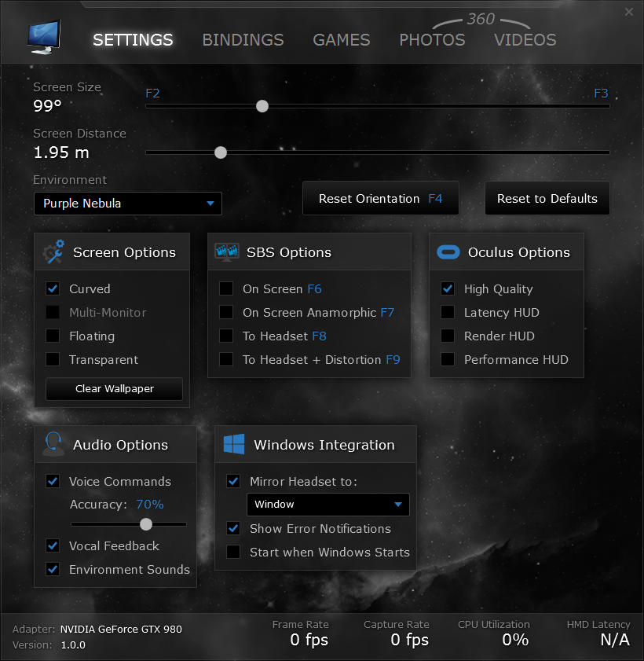
Task: Click the 1.95 m distance value
Action: 61,152
